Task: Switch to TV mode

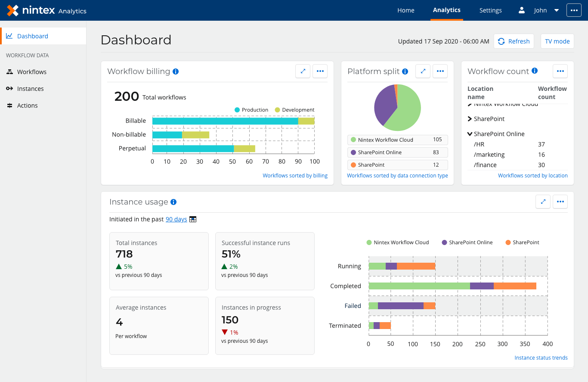Action: pyautogui.click(x=557, y=41)
